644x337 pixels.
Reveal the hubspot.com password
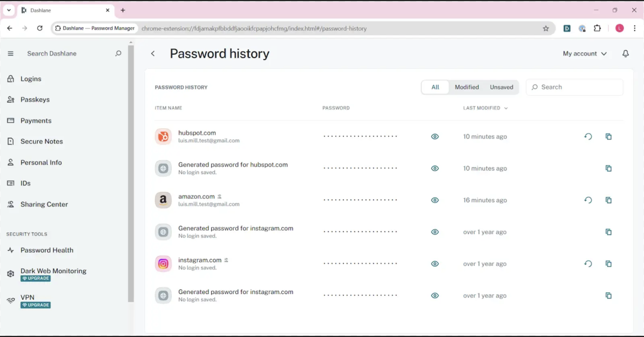click(434, 136)
